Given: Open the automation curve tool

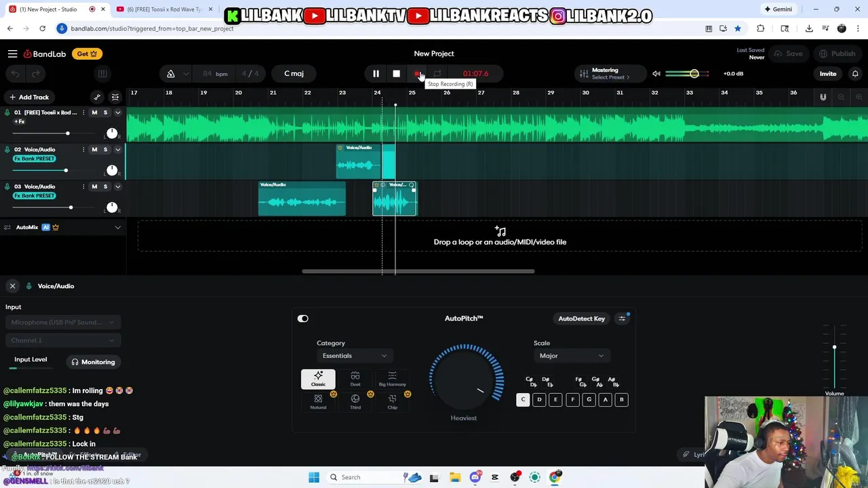Looking at the screenshot, I should (97, 97).
